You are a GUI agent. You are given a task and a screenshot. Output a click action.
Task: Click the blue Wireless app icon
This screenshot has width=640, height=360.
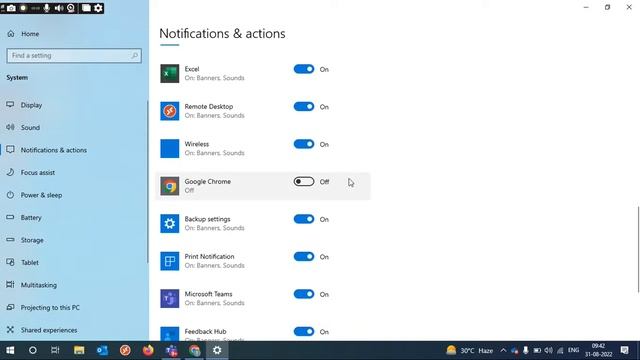tap(169, 149)
